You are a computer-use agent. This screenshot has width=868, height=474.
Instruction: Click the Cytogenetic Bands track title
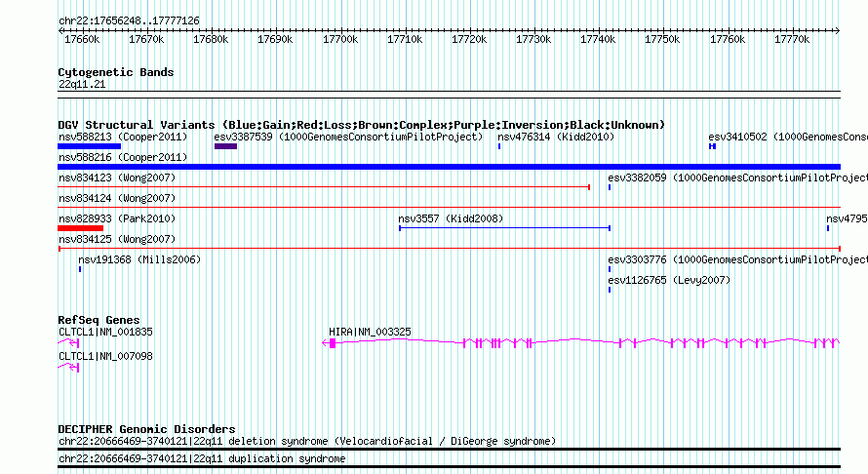tap(116, 72)
